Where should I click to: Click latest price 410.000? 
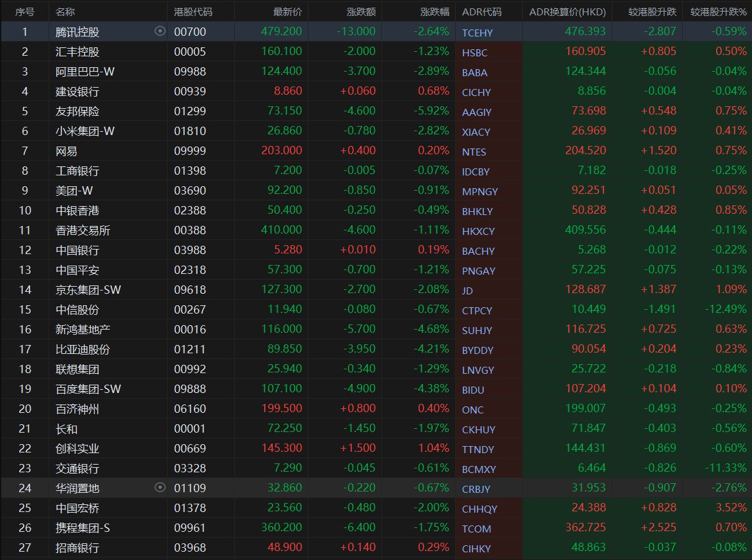tap(282, 230)
